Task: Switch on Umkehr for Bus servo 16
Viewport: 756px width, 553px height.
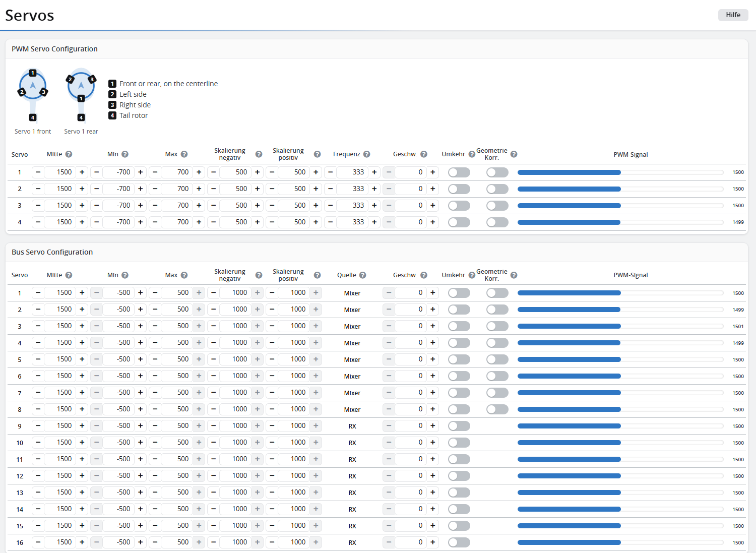Action: coord(459,542)
